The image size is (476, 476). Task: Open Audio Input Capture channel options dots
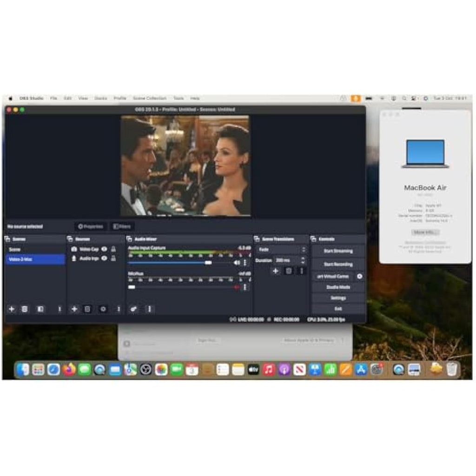click(x=245, y=263)
